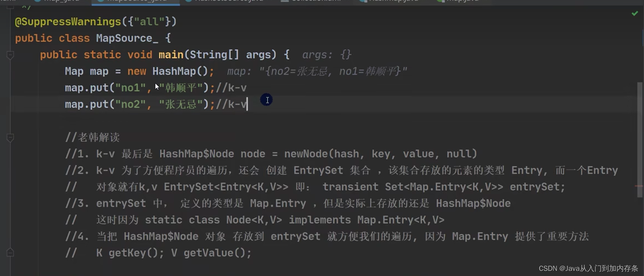Image resolution: width=644 pixels, height=276 pixels.
Task: Click EntrySet 集合 in comment 2
Action: [x=332, y=170]
